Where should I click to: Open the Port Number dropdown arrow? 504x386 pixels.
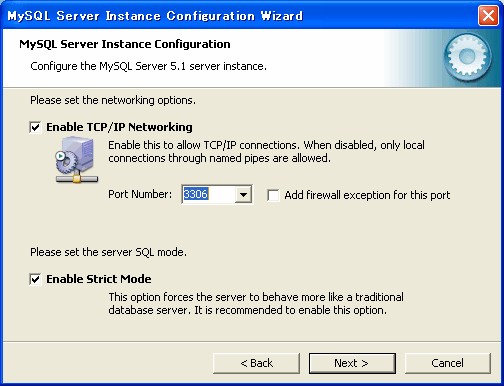243,194
